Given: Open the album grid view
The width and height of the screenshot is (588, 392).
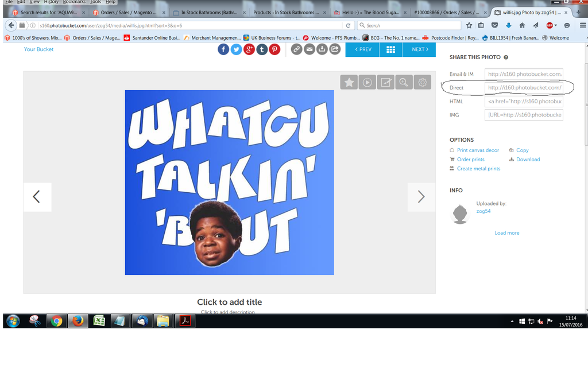Looking at the screenshot, I should tap(390, 49).
